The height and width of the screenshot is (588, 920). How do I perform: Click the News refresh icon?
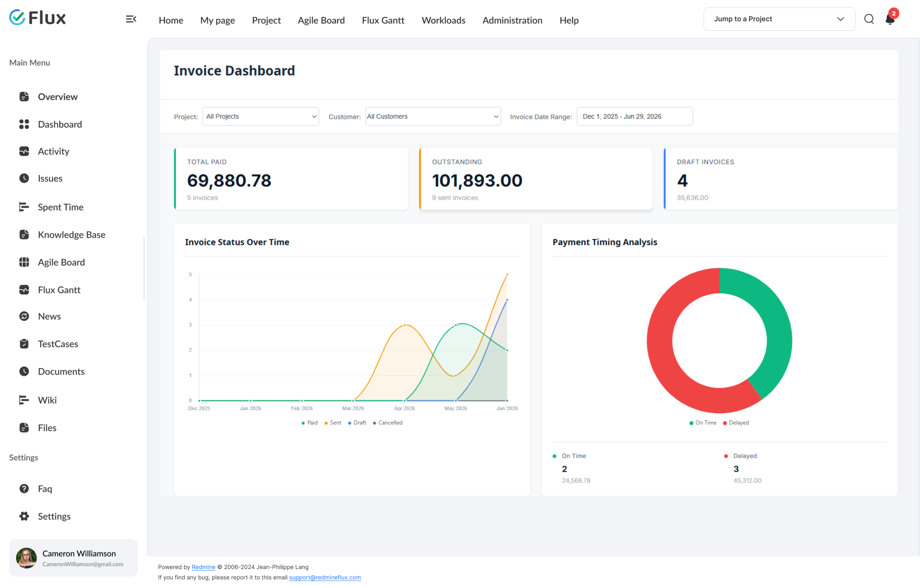pyautogui.click(x=24, y=316)
